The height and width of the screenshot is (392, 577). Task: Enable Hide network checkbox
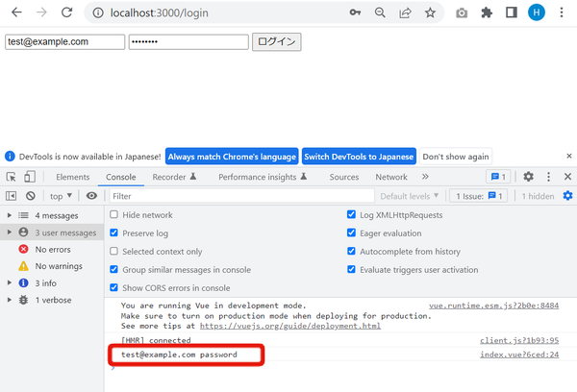[x=114, y=214]
